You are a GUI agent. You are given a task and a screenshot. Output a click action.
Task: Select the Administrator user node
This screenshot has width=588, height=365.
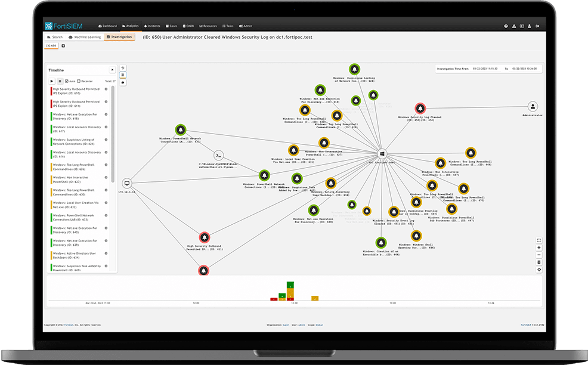[x=533, y=106]
